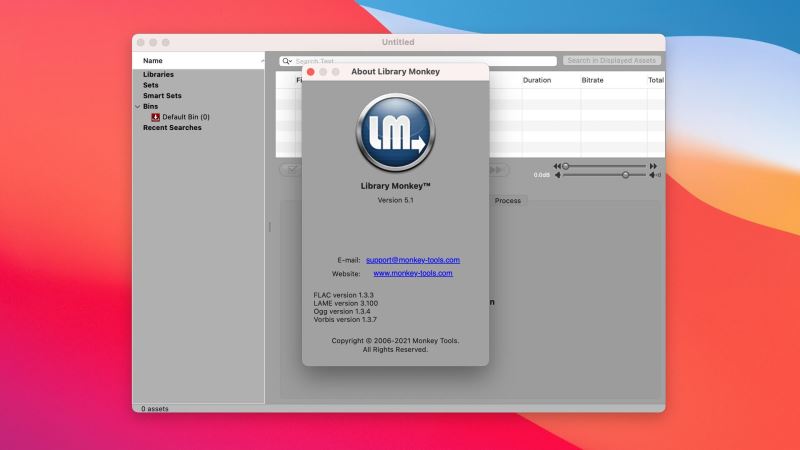
Task: Click the Library Monkey logo in About dialog
Action: [395, 133]
